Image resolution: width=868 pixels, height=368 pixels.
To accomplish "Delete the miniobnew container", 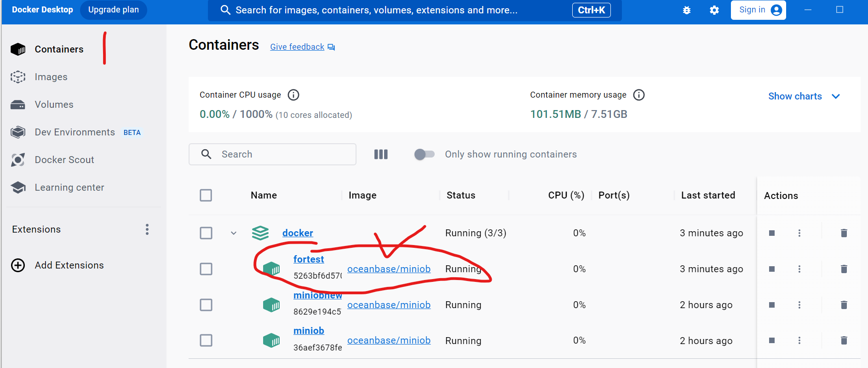I will click(844, 305).
